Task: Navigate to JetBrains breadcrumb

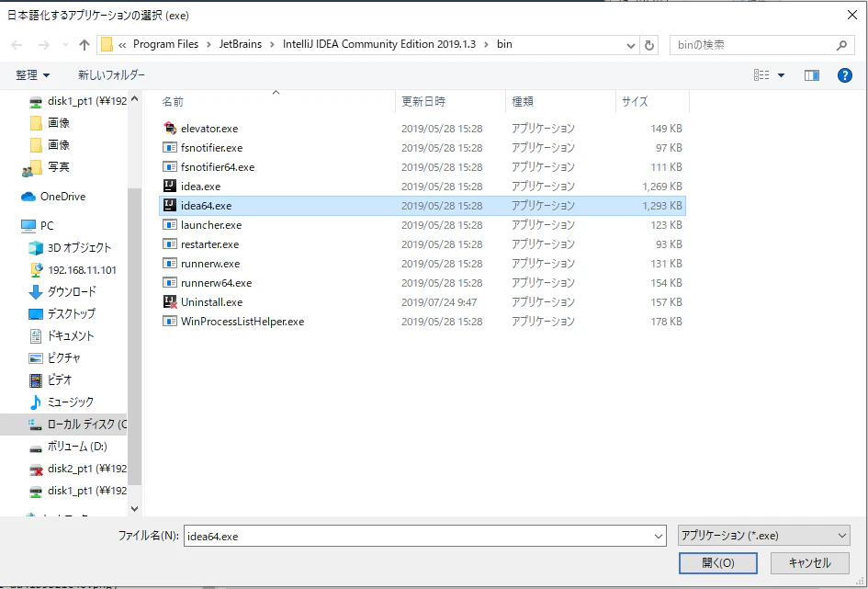Action: 241,44
